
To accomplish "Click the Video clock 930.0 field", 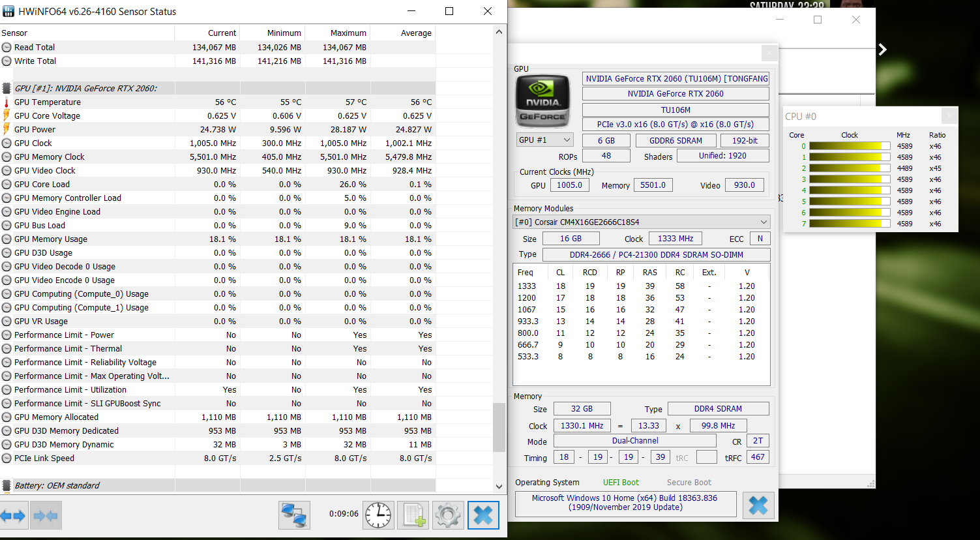I will coord(744,185).
